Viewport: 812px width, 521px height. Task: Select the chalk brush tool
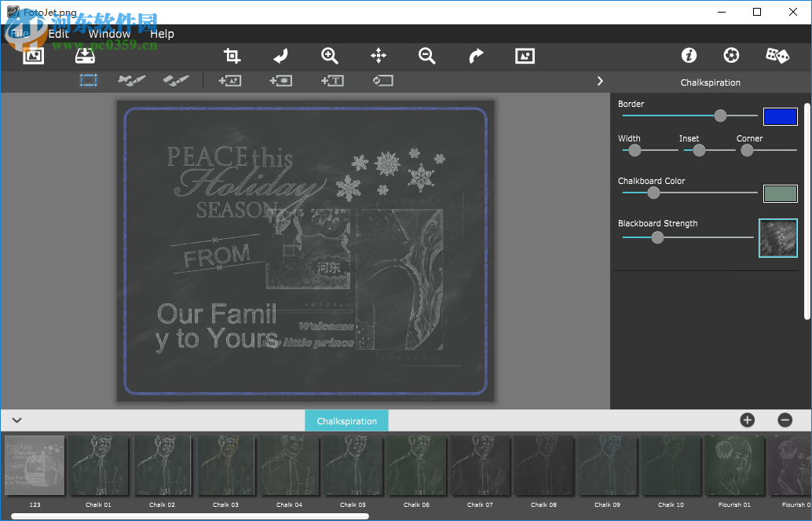[x=131, y=80]
